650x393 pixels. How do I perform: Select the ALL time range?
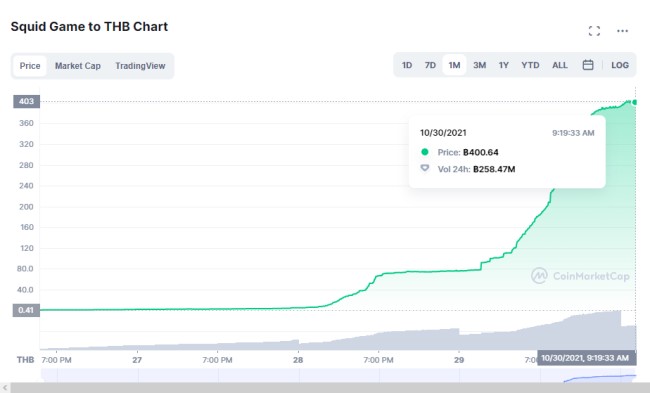pos(560,65)
